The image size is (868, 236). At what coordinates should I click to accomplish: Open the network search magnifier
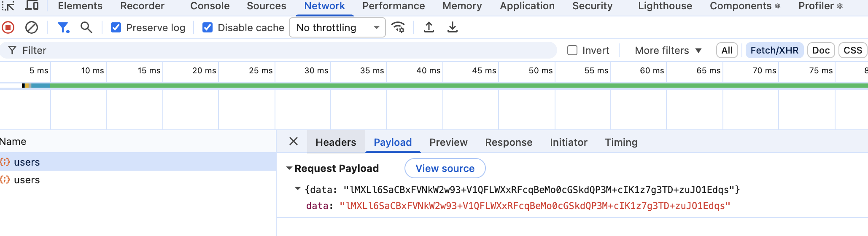(x=86, y=28)
